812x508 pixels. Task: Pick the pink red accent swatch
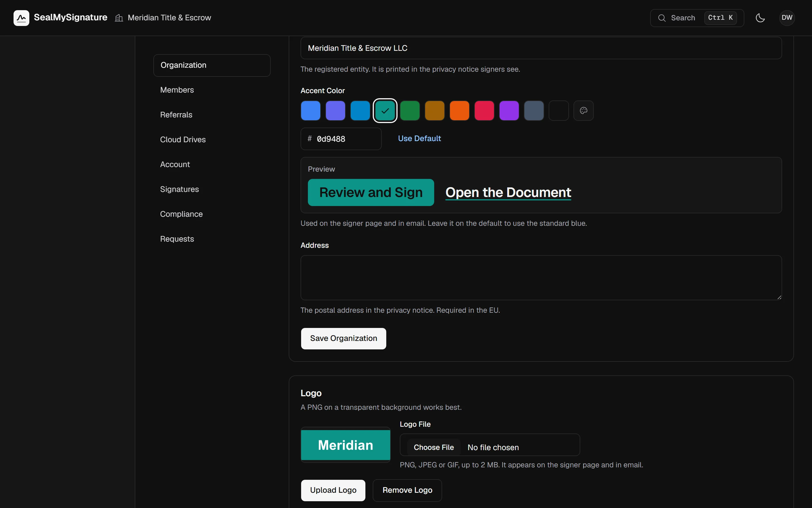point(484,111)
